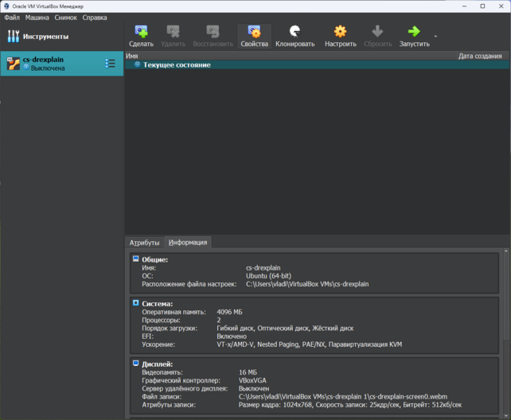
Task: Click the Удалить snapshot icon
Action: point(173,33)
